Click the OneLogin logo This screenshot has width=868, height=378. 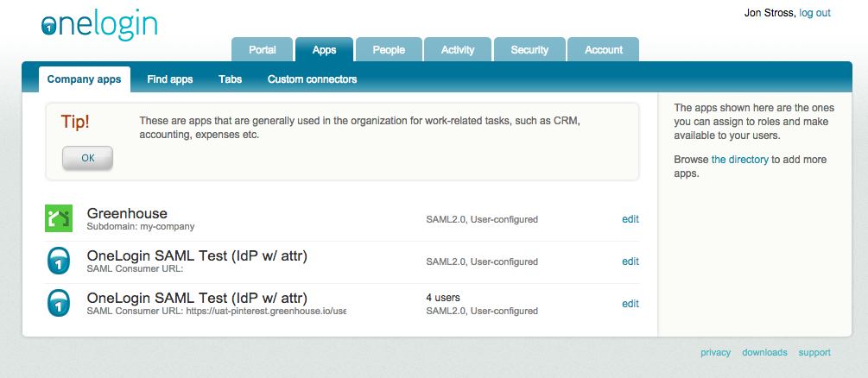tap(99, 25)
